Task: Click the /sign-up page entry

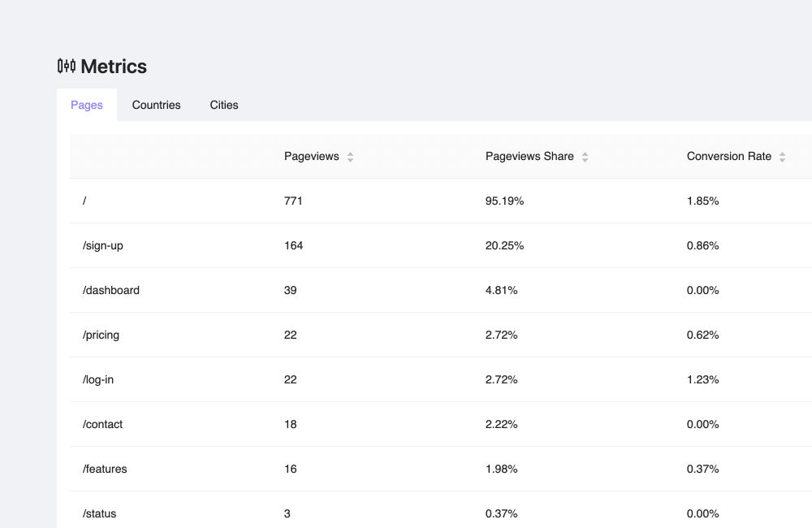Action: click(103, 245)
